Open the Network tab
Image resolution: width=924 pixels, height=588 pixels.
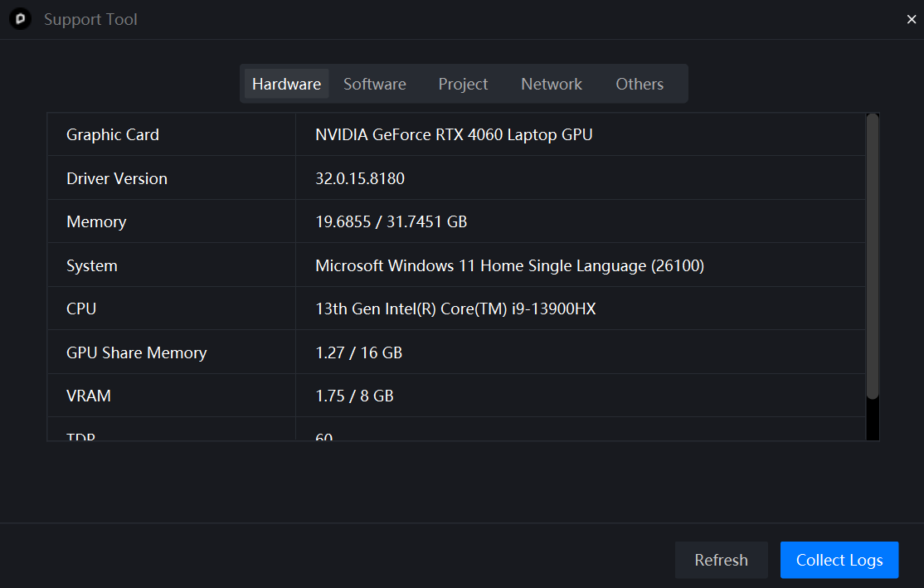pos(552,84)
